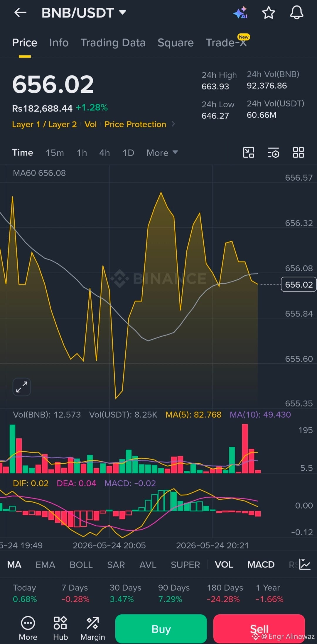Tap the +1.28% change value
The image size is (317, 644).
click(92, 108)
